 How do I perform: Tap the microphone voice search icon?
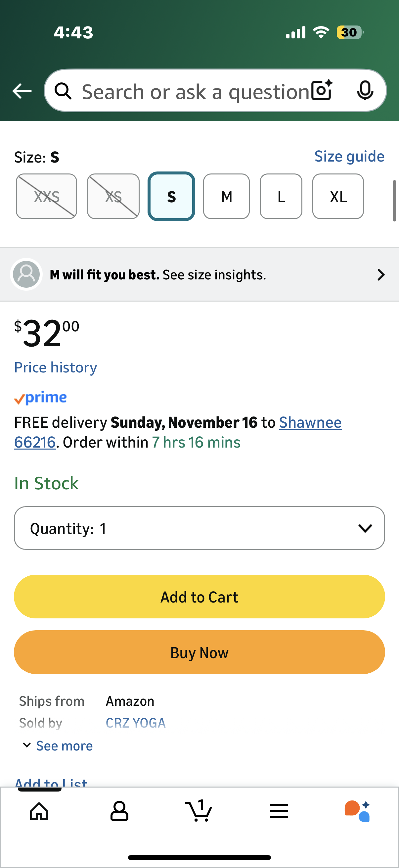[365, 90]
